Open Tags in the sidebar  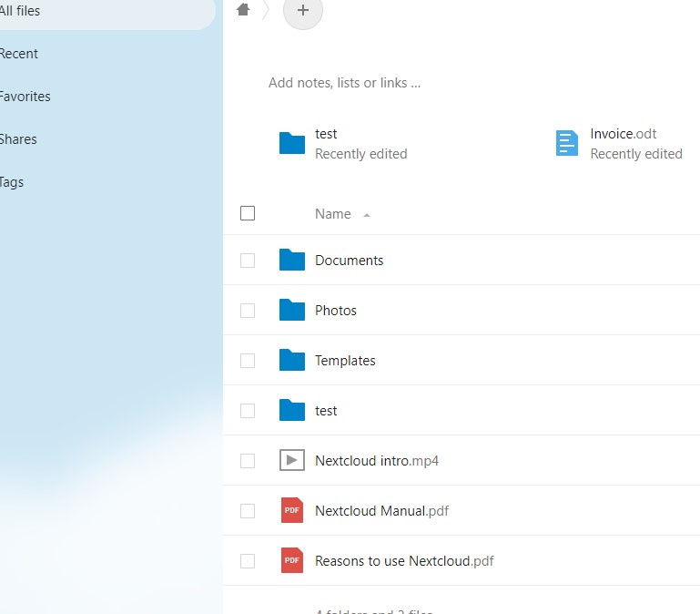pos(12,182)
